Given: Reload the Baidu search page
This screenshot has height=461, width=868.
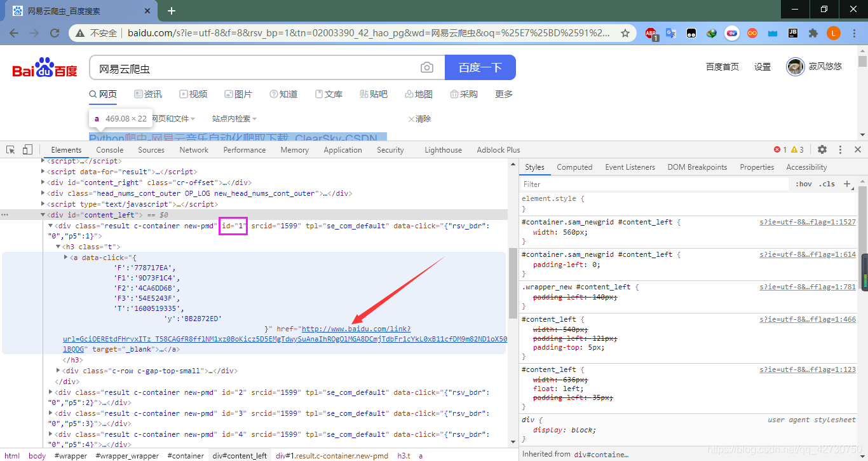Looking at the screenshot, I should pos(56,33).
